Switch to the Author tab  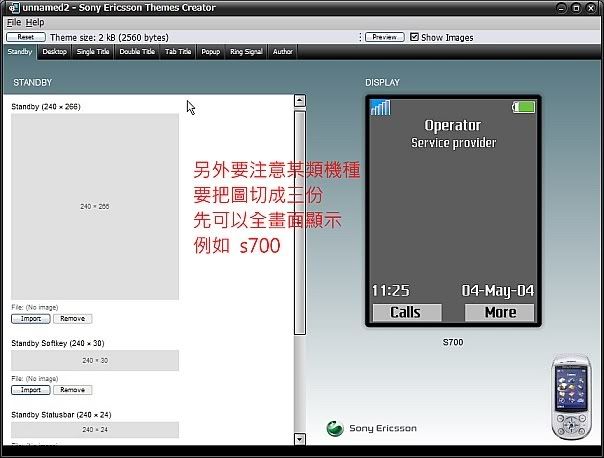pos(283,52)
